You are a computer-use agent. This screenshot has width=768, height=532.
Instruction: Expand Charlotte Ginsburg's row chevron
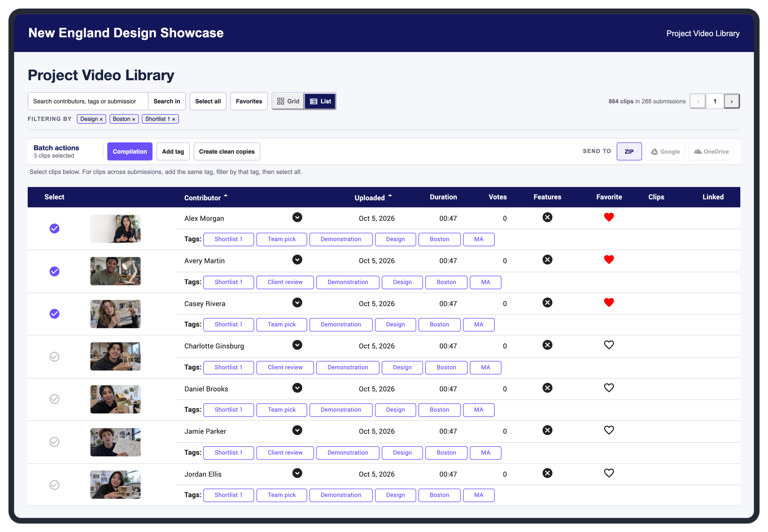(x=297, y=345)
